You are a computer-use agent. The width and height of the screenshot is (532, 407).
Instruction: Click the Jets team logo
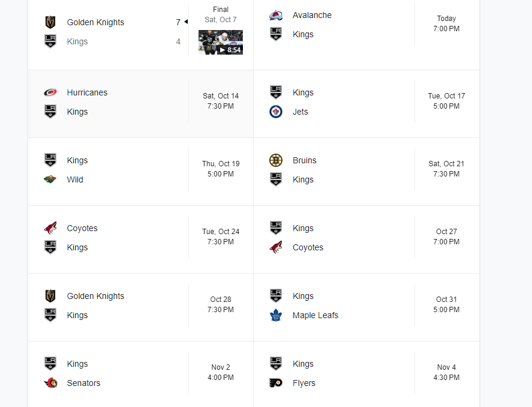point(276,112)
